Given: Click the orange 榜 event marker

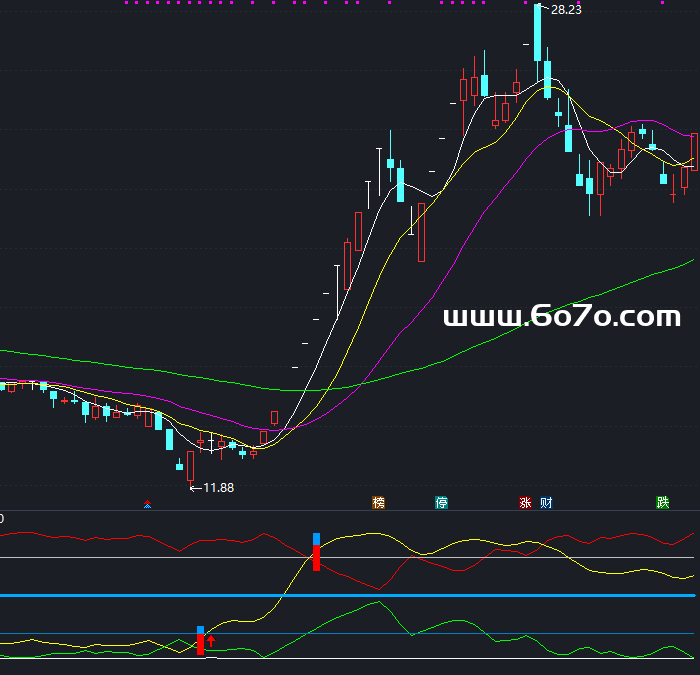Looking at the screenshot, I should pyautogui.click(x=378, y=502).
